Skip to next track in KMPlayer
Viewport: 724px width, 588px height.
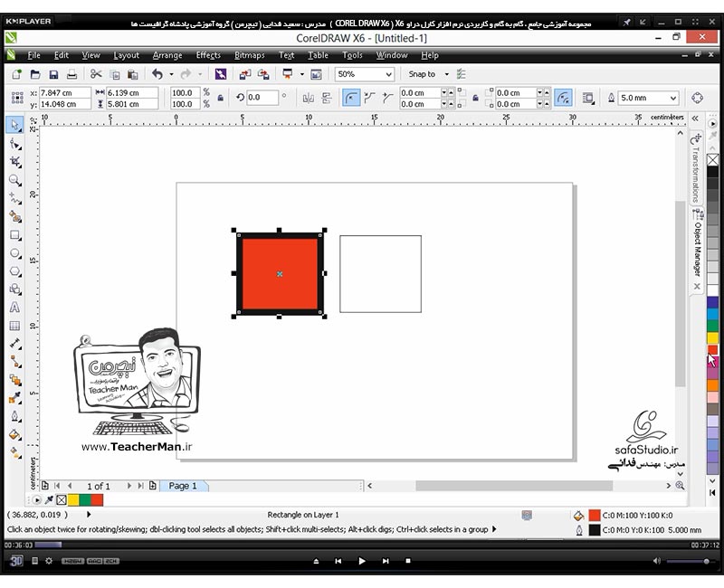(x=386, y=561)
